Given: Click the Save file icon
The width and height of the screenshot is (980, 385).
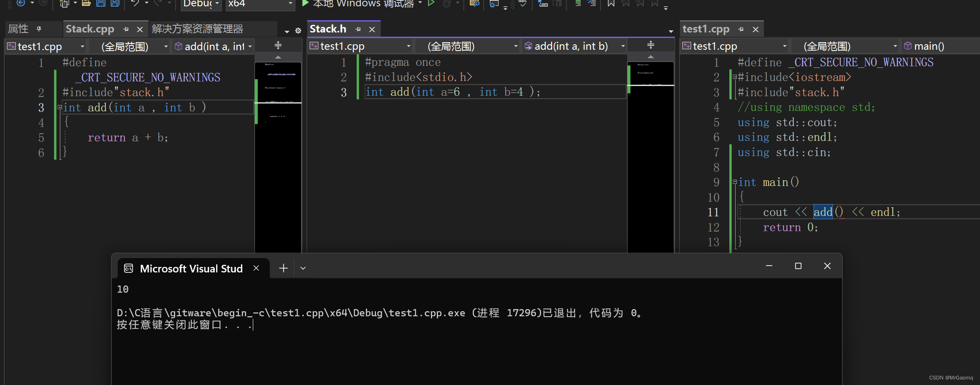Looking at the screenshot, I should click(x=101, y=3).
